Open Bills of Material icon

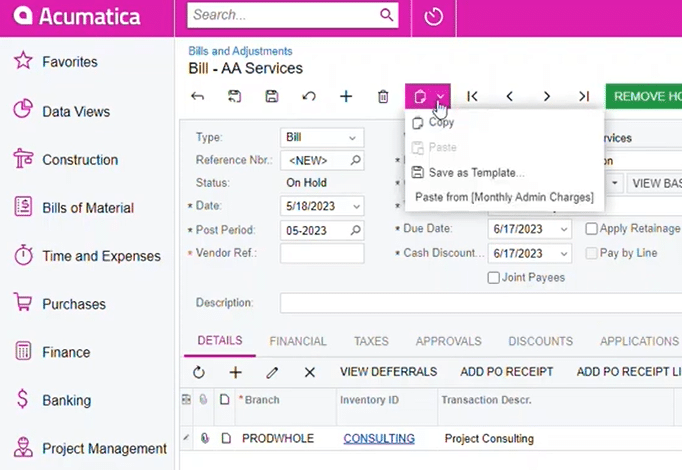[23, 206]
